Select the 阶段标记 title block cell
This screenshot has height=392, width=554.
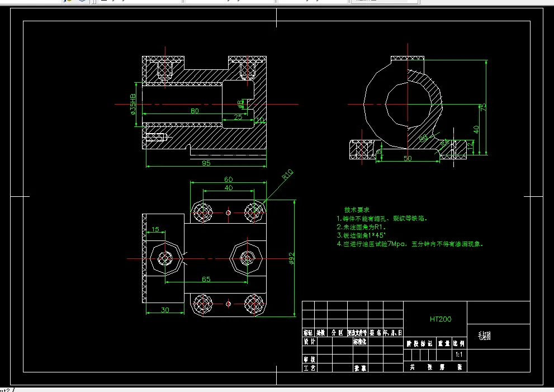[420, 343]
